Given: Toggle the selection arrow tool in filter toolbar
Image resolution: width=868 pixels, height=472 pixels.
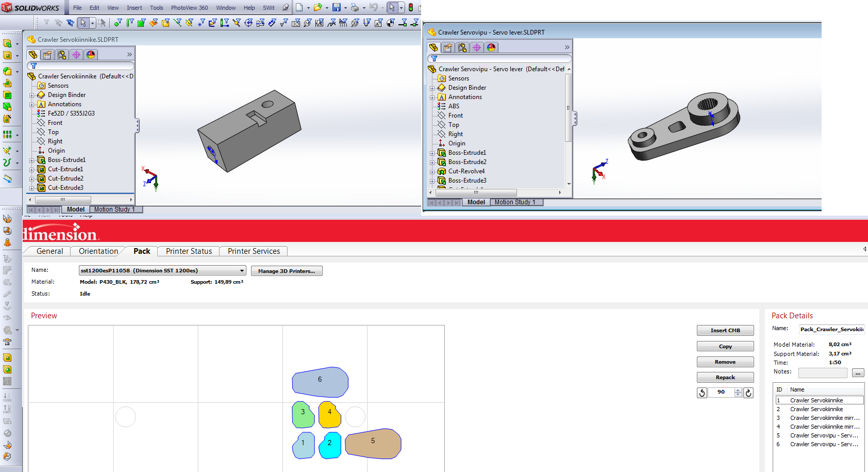Looking at the screenshot, I should (x=83, y=23).
